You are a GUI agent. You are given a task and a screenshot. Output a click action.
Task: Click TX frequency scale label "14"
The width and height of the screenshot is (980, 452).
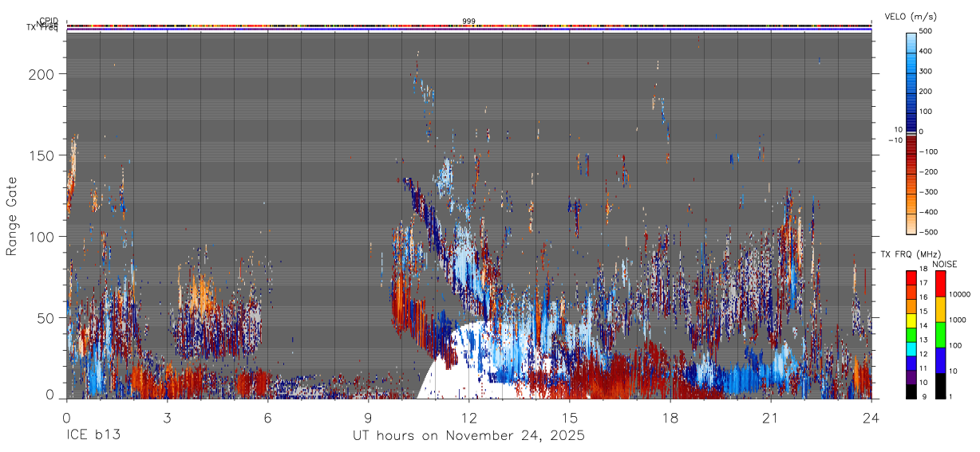[x=923, y=326]
